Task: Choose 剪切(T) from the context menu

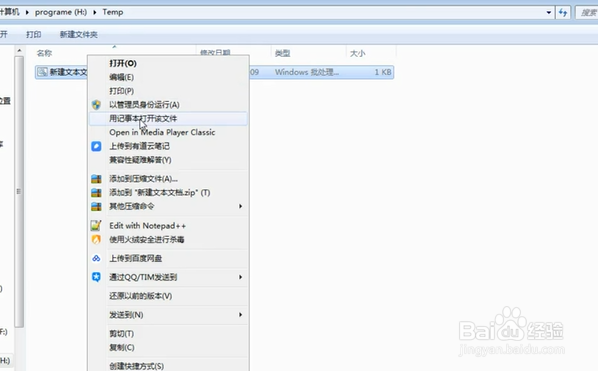Action: (x=168, y=334)
